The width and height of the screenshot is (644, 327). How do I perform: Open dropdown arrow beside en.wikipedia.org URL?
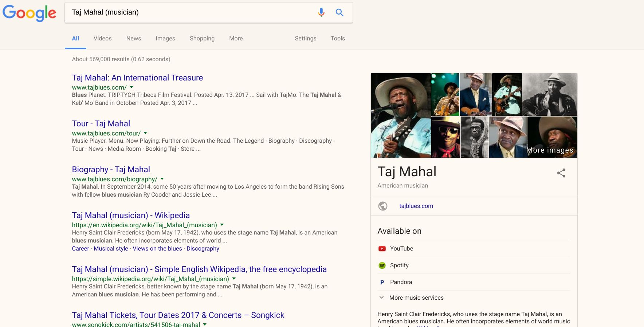[x=222, y=225]
